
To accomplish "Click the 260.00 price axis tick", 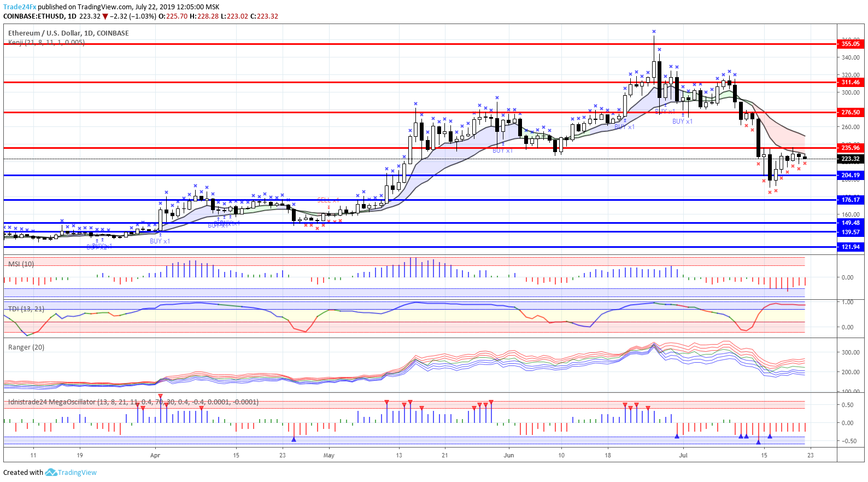I will coord(851,127).
